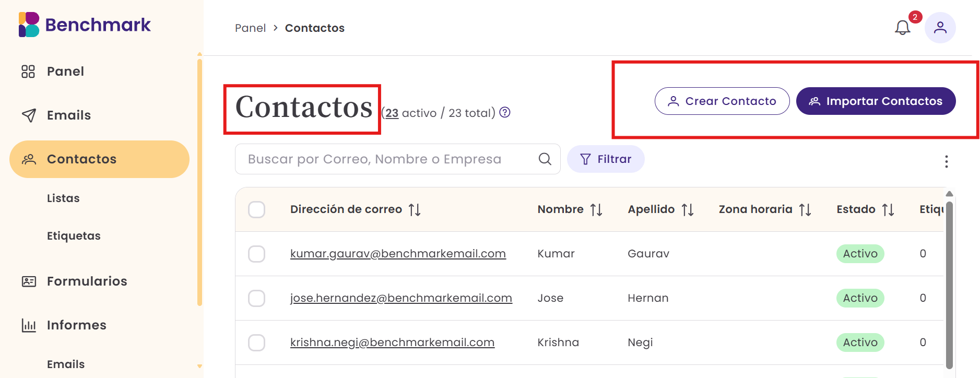This screenshot has width=980, height=378.
Task: Click the table vertical scrollbar
Action: coord(949,285)
